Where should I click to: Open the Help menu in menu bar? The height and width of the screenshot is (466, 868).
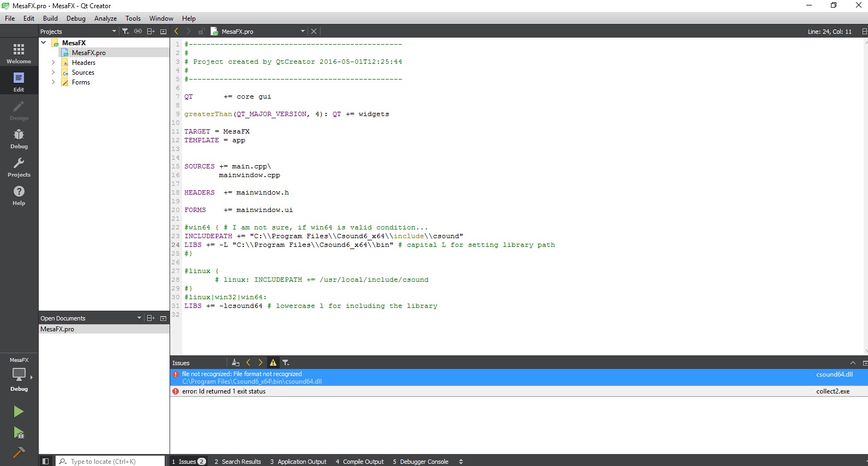189,19
